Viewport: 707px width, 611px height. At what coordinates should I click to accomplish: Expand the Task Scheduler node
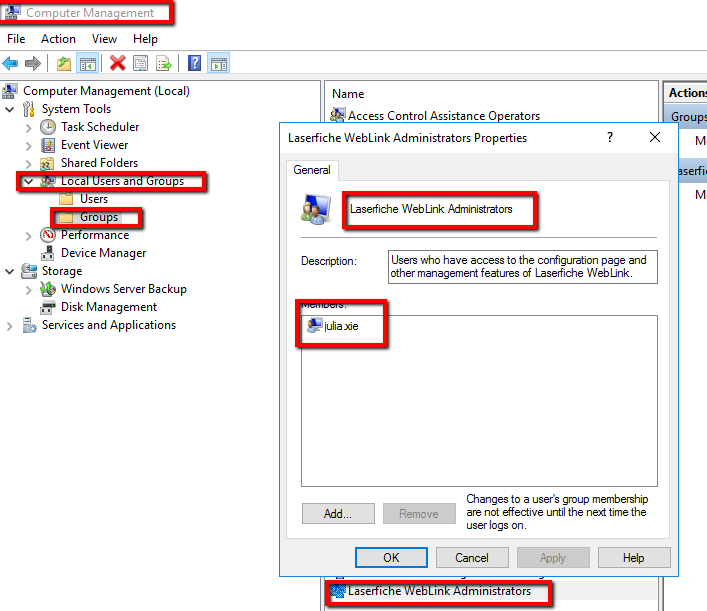(28, 128)
